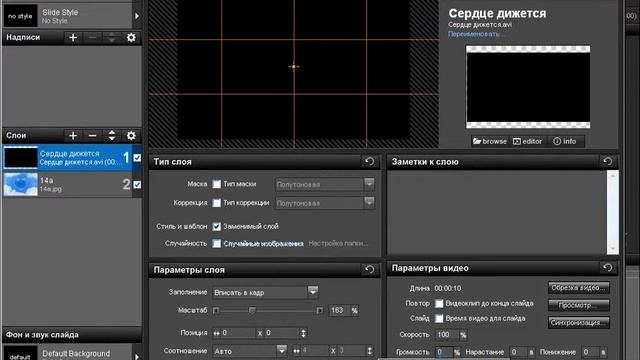640x360 pixels.
Task: Select layer 14a.jpg thumbnail
Action: [20, 184]
